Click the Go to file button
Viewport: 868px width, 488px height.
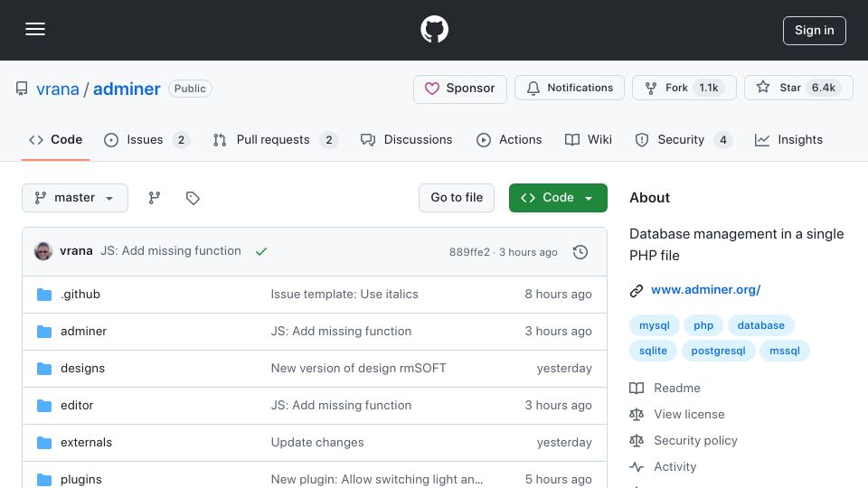(457, 198)
